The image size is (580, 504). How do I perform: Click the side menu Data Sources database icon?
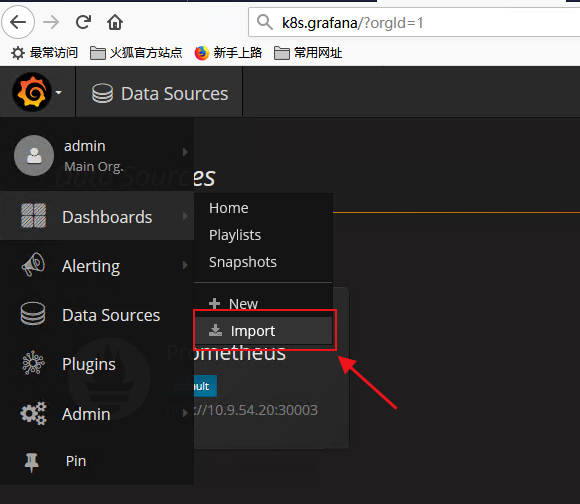(x=33, y=314)
